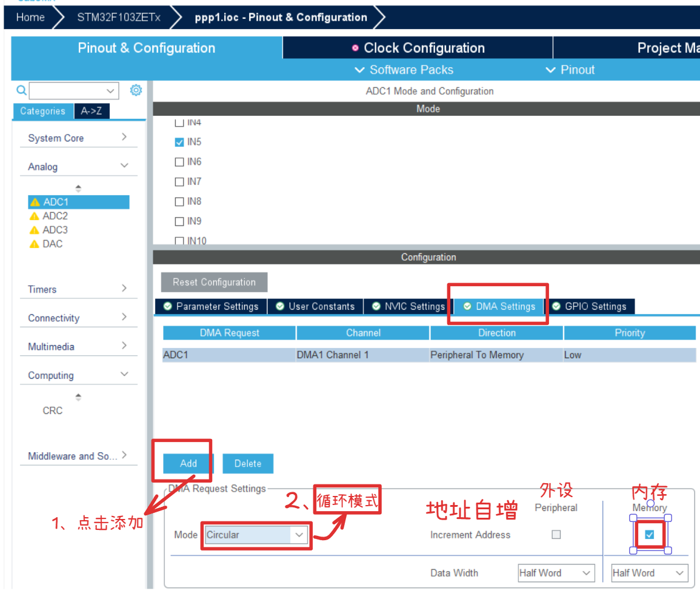Check Peripheral Increment Address checkbox

[556, 535]
